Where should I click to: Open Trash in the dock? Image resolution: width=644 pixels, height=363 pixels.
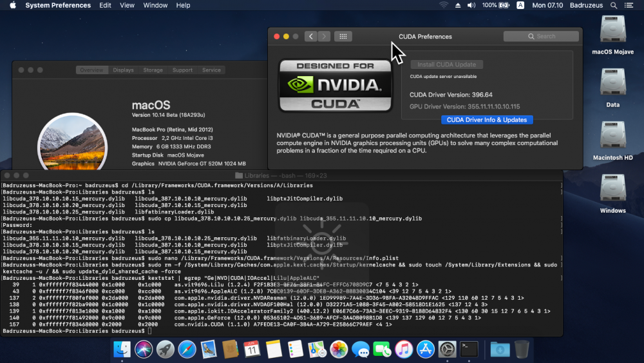pyautogui.click(x=522, y=349)
